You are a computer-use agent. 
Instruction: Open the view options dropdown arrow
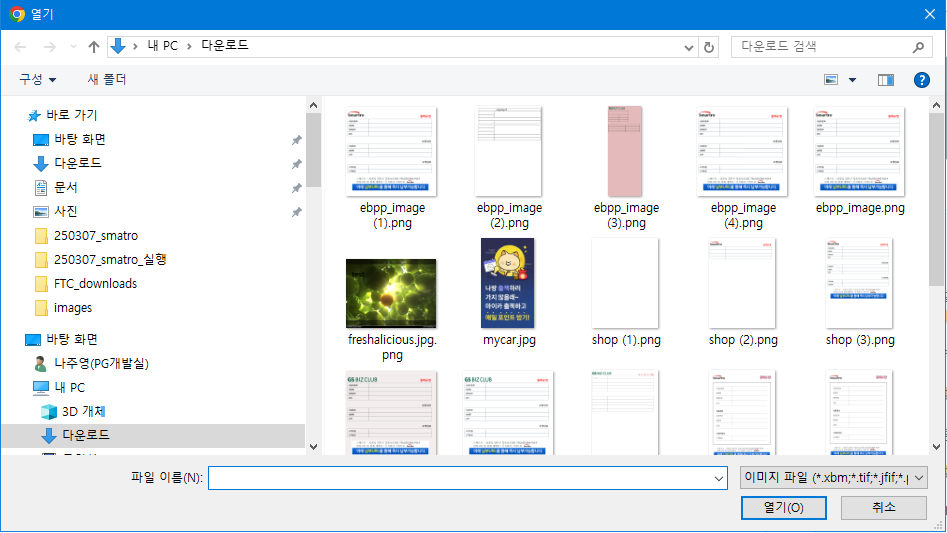pos(852,80)
